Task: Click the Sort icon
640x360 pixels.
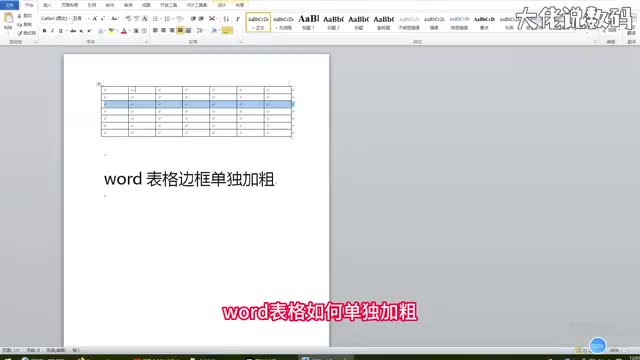Action: pos(227,18)
